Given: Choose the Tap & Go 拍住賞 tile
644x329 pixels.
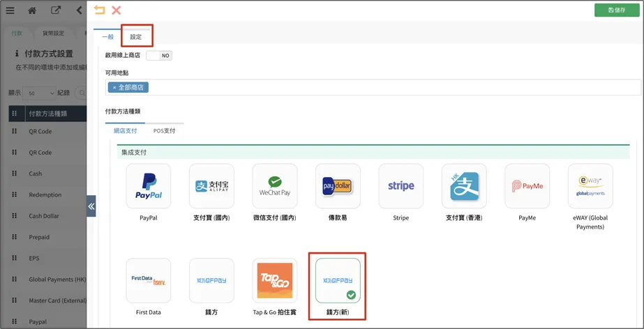Looking at the screenshot, I should point(275,281).
